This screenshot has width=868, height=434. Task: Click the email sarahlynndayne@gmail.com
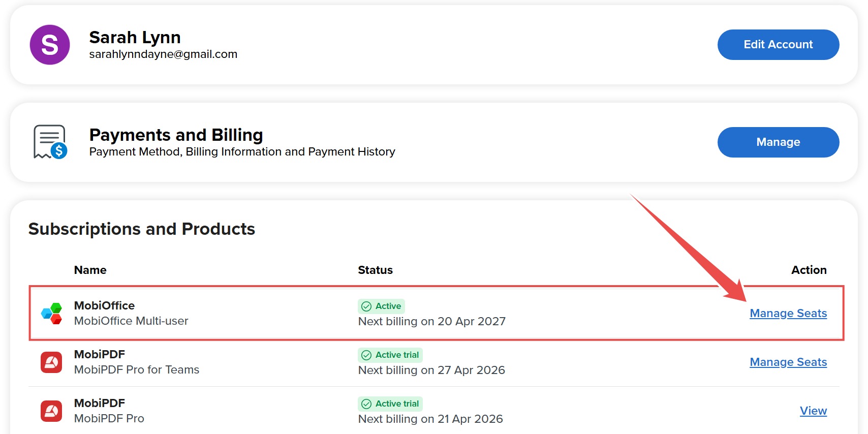coord(163,54)
